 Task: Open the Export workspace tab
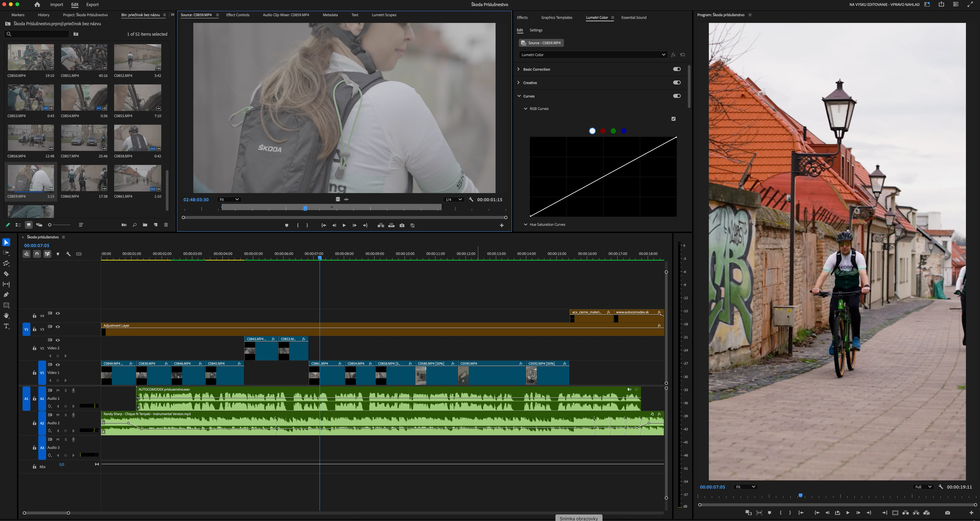coord(92,5)
